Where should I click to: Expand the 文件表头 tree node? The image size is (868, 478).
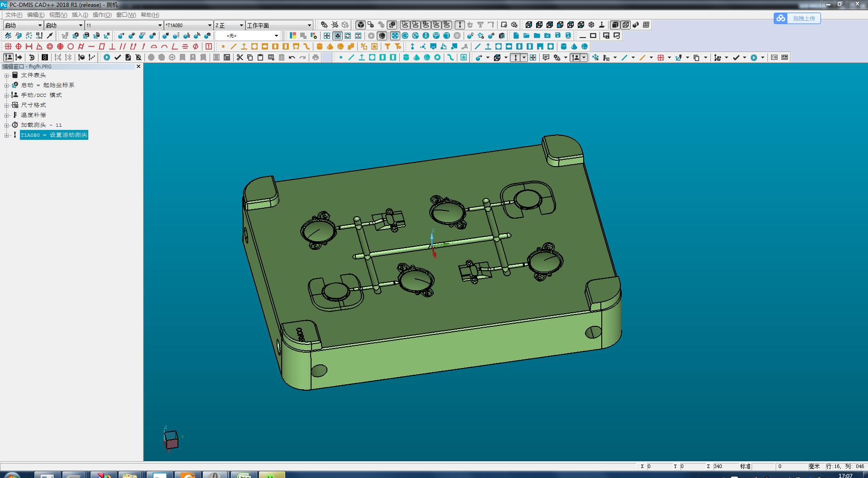[6, 76]
